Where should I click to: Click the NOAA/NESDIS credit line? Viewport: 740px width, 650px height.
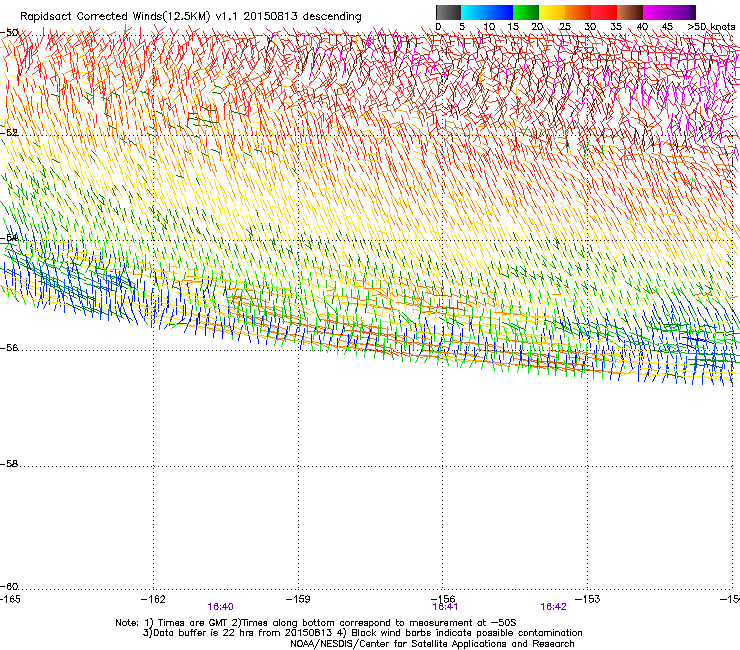coord(432,644)
